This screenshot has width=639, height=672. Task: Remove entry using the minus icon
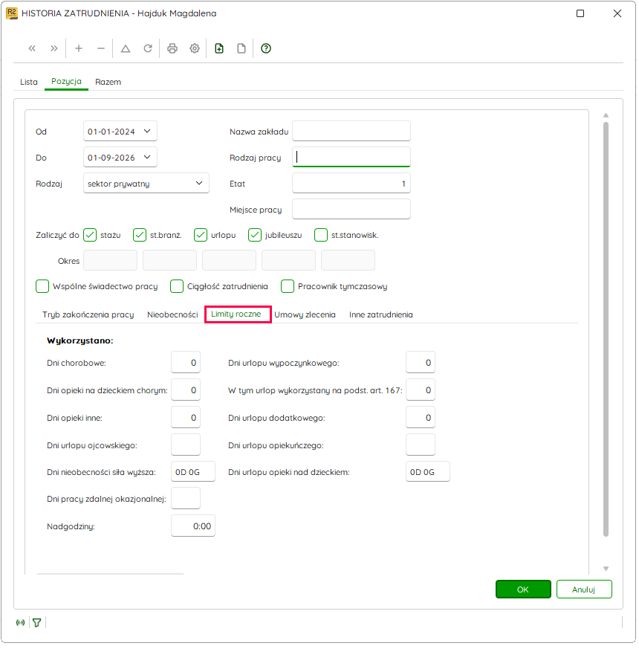click(100, 48)
